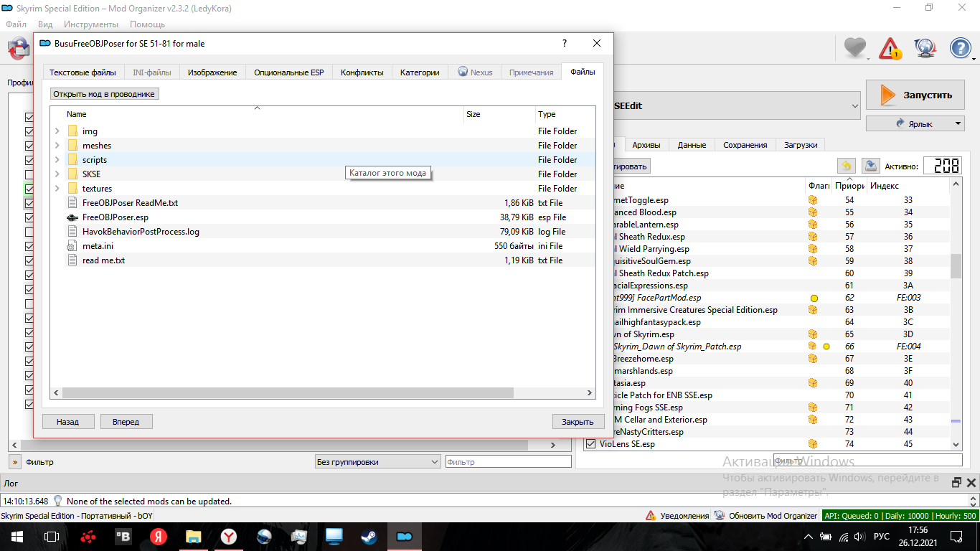Click the grey heart Endorse icon
The height and width of the screenshot is (551, 980).
pyautogui.click(x=855, y=49)
